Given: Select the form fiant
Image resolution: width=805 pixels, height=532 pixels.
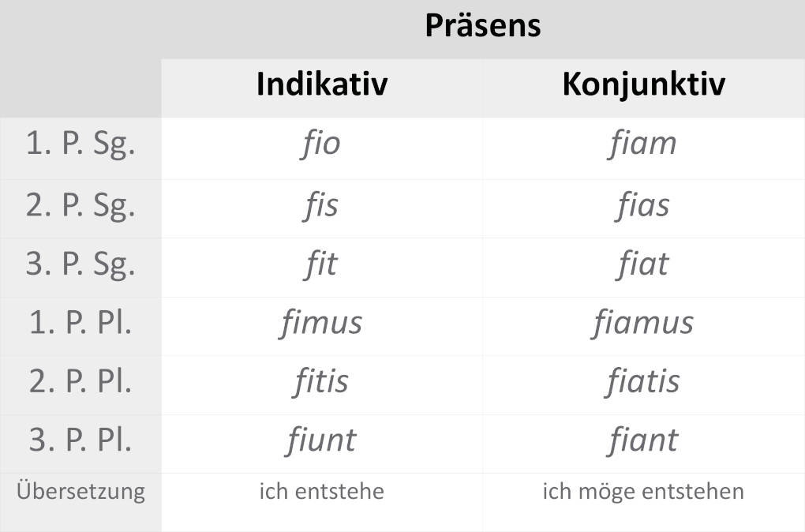Looking at the screenshot, I should click(x=642, y=440).
